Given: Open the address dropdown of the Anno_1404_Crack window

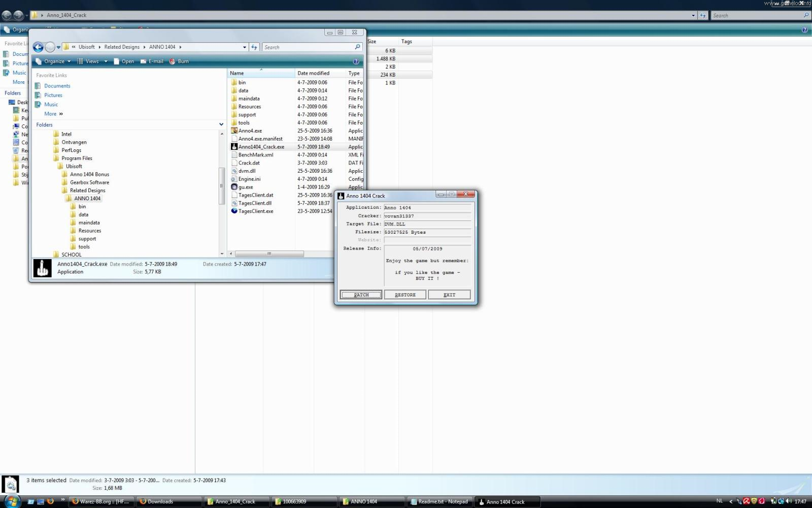Looking at the screenshot, I should 693,16.
